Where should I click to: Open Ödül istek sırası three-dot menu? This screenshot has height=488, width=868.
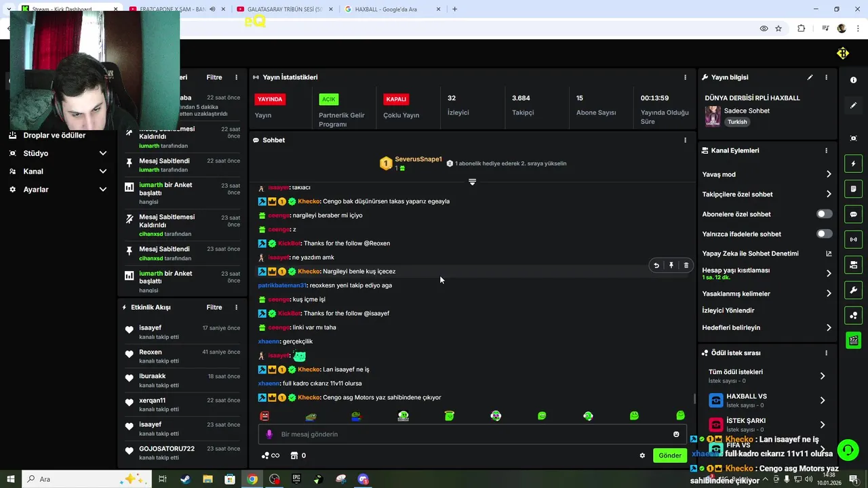pyautogui.click(x=826, y=353)
